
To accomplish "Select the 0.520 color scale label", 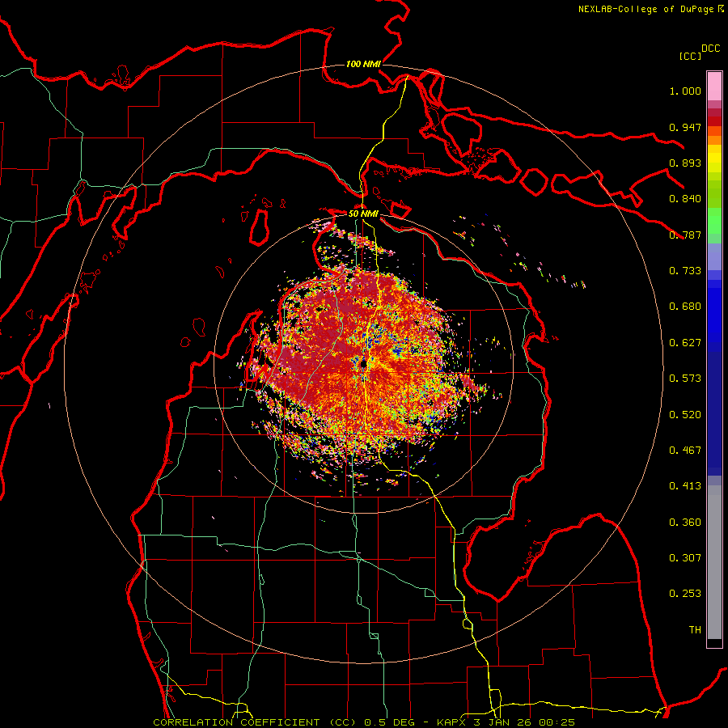I will pos(685,415).
